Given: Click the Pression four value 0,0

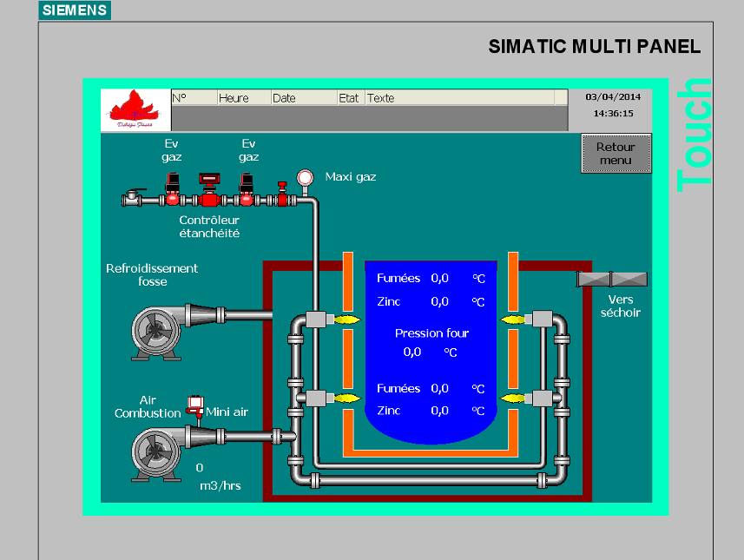Looking at the screenshot, I should tap(412, 352).
